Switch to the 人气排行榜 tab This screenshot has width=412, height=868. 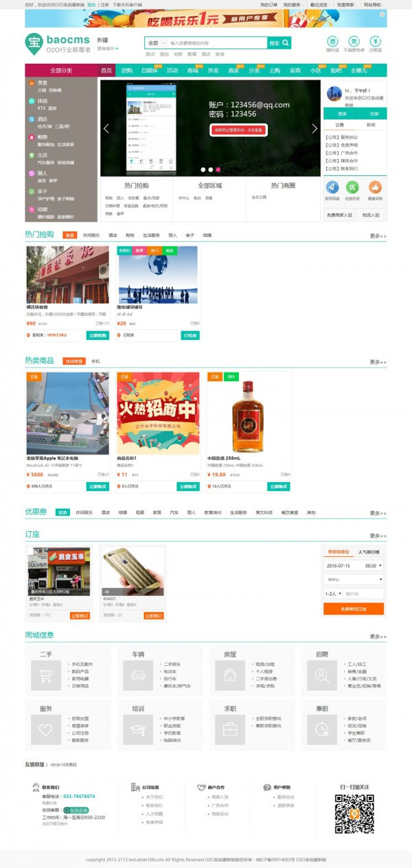(x=369, y=551)
